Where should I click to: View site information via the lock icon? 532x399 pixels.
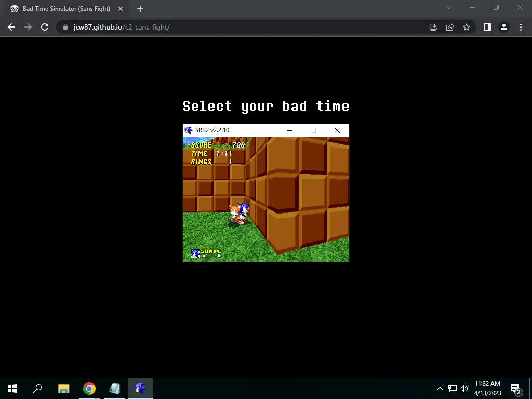coord(65,27)
